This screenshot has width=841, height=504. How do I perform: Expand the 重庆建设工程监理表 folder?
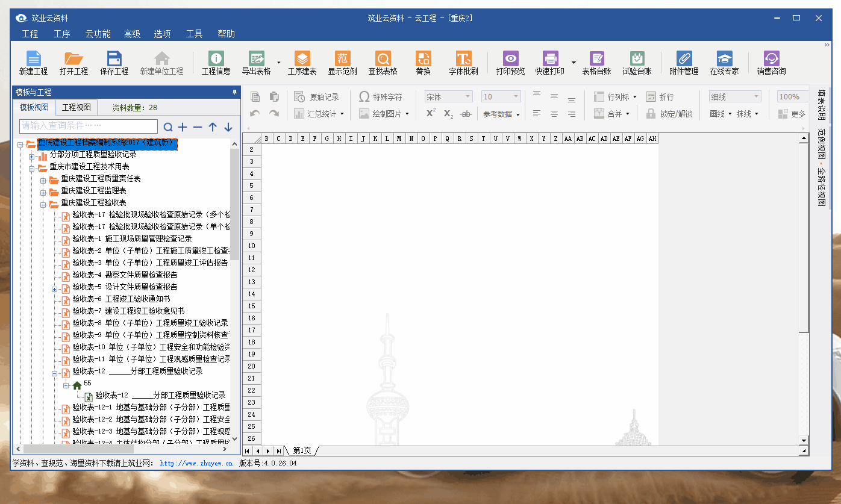43,191
